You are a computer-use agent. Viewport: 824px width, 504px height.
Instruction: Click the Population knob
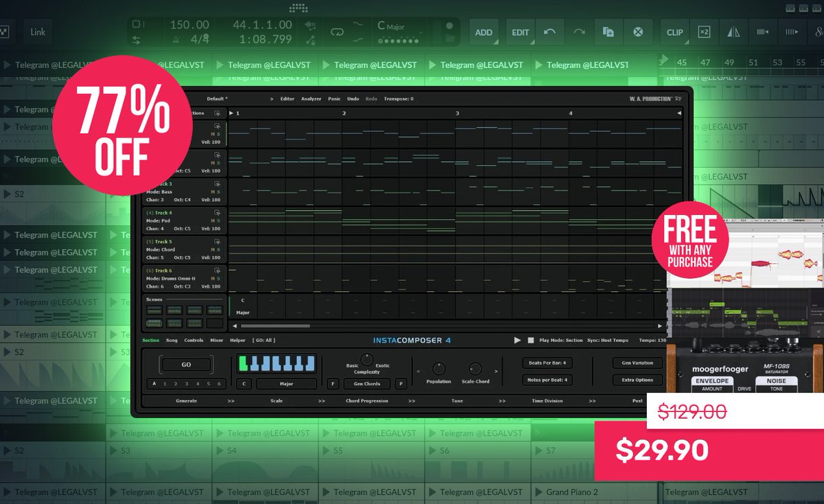(439, 369)
